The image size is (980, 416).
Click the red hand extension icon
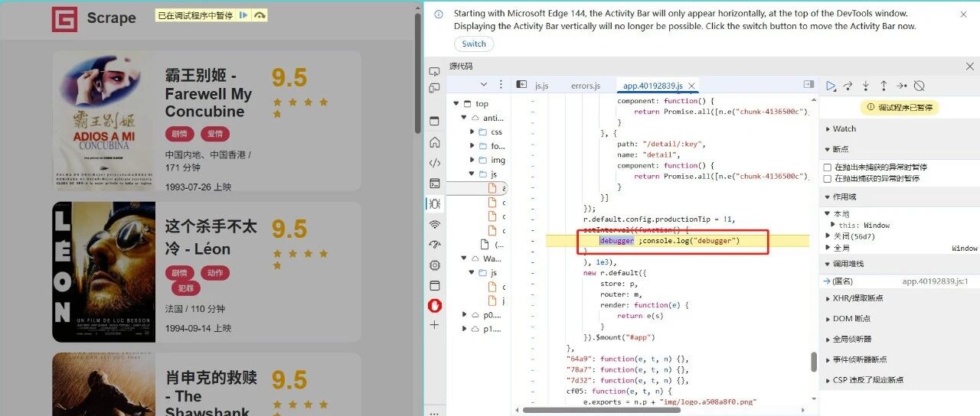click(434, 306)
